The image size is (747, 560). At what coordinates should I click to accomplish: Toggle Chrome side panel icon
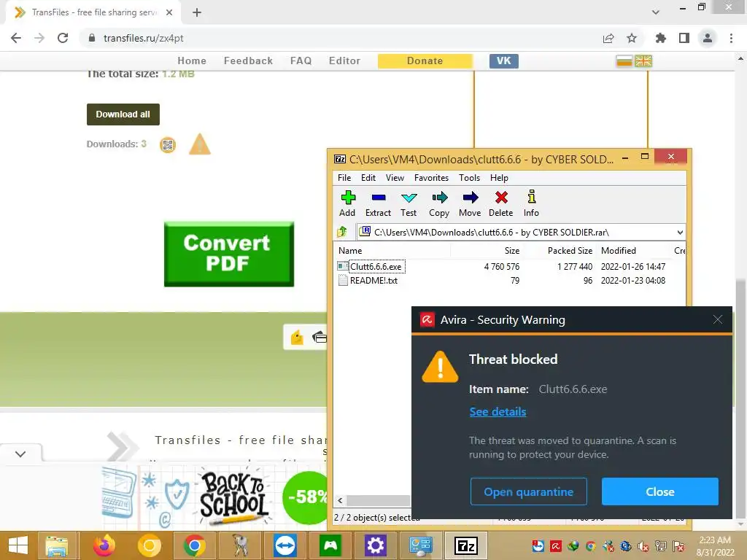(x=684, y=38)
